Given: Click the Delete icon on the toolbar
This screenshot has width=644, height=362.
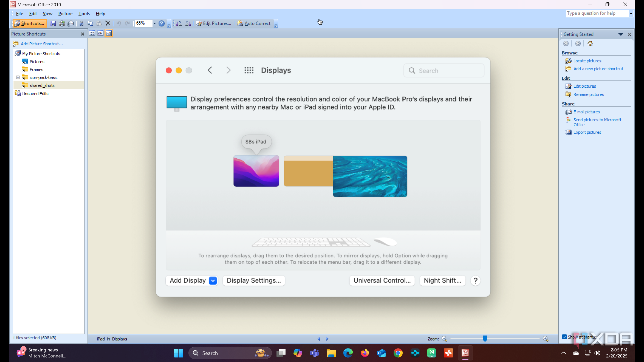Looking at the screenshot, I should click(x=108, y=23).
